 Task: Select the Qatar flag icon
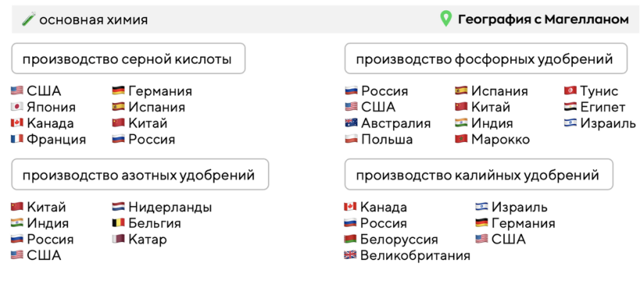118,239
